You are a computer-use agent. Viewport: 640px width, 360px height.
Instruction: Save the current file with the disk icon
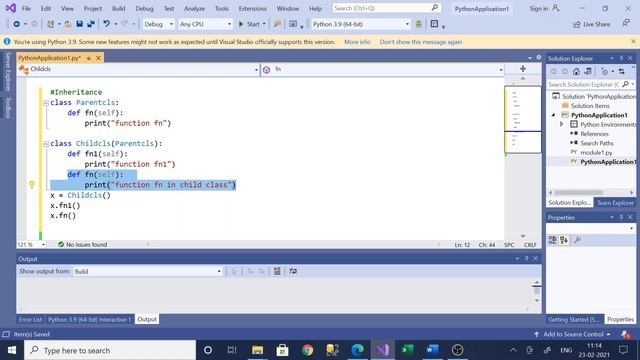80,24
